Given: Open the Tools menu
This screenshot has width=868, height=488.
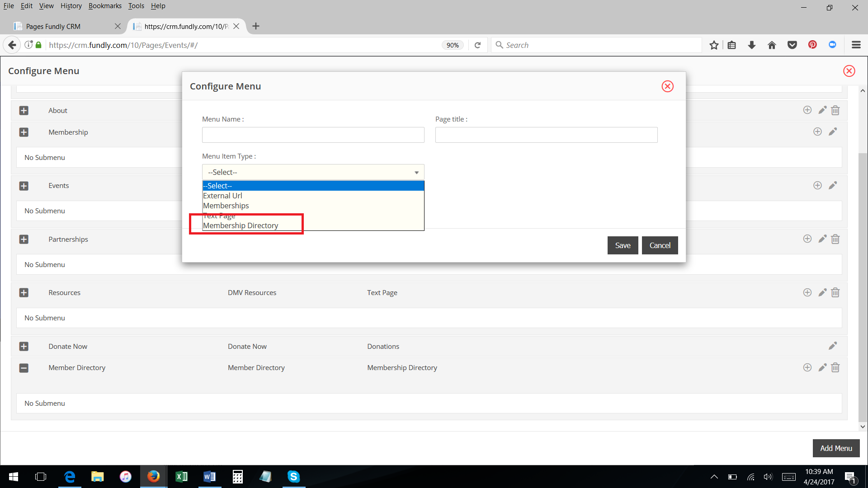Looking at the screenshot, I should [136, 6].
